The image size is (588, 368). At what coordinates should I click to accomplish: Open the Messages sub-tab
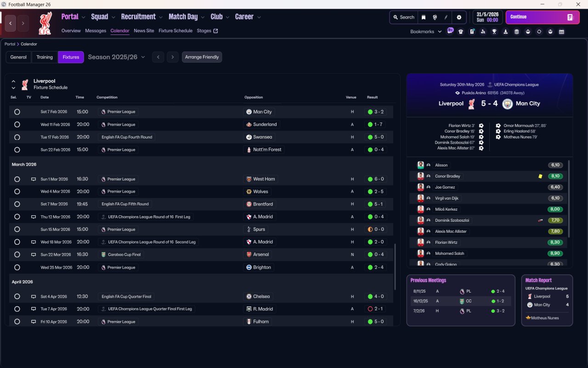coord(96,31)
